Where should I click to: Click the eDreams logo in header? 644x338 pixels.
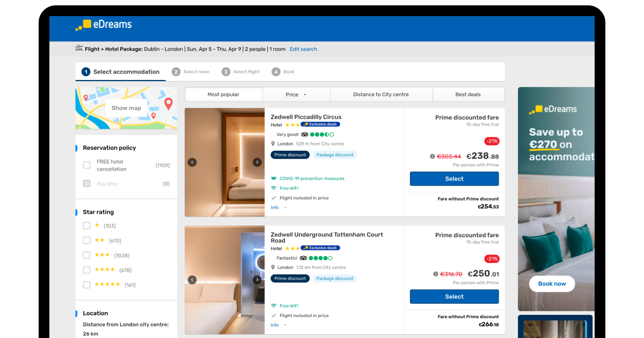[103, 25]
